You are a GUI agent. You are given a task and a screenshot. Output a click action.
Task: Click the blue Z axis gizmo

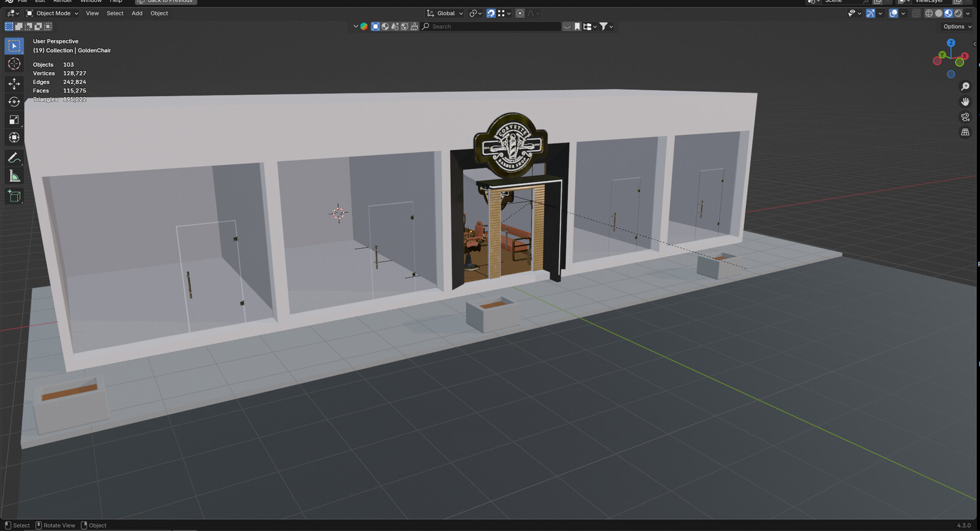(x=951, y=43)
